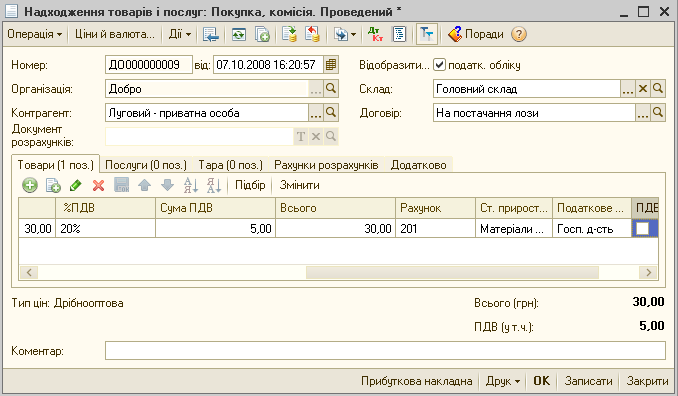This screenshot has width=678, height=396.
Task: Click the finish editing save icon
Action: 122,185
